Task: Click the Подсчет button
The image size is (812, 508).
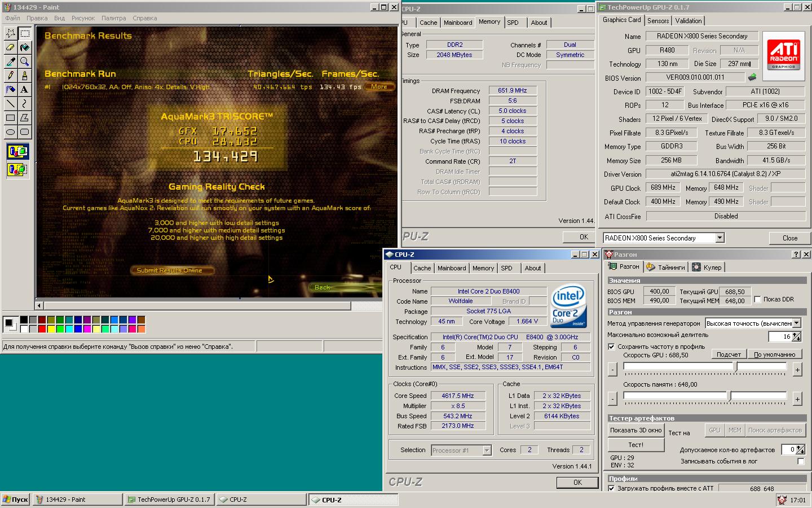Action: [729, 354]
